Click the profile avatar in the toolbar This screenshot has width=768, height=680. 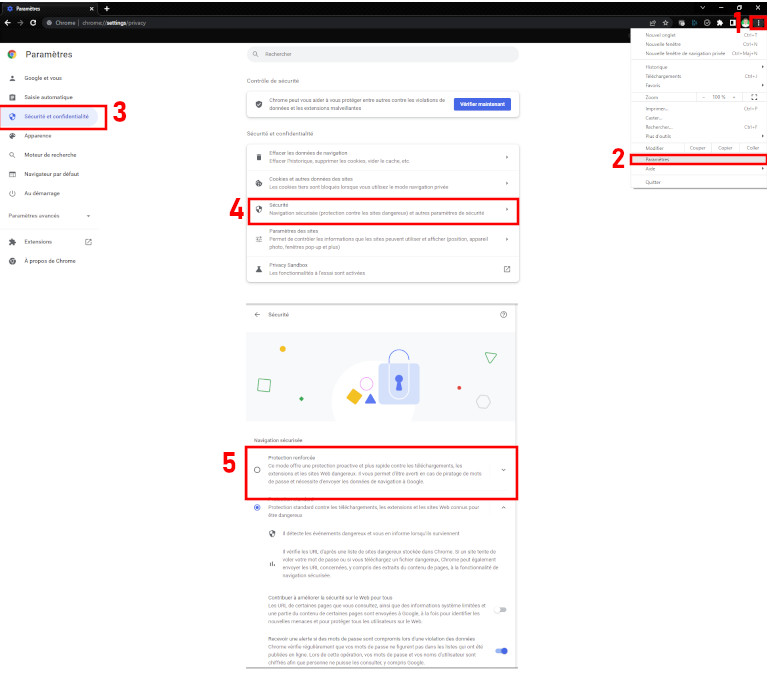745,23
